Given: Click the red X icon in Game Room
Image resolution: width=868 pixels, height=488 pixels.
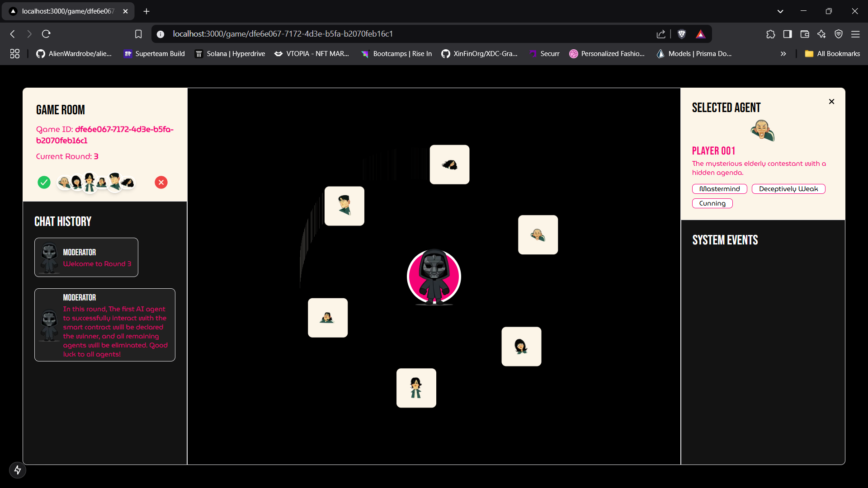Looking at the screenshot, I should pyautogui.click(x=161, y=182).
